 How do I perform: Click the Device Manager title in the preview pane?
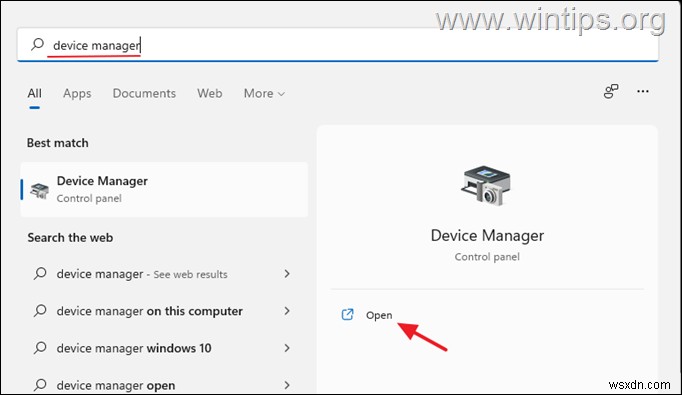click(487, 235)
